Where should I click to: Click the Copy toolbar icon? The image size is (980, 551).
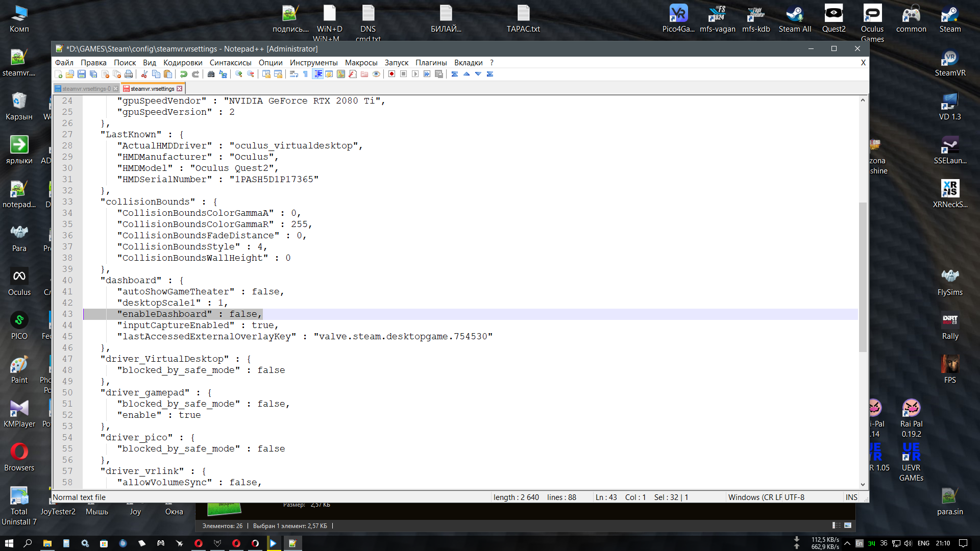click(156, 74)
